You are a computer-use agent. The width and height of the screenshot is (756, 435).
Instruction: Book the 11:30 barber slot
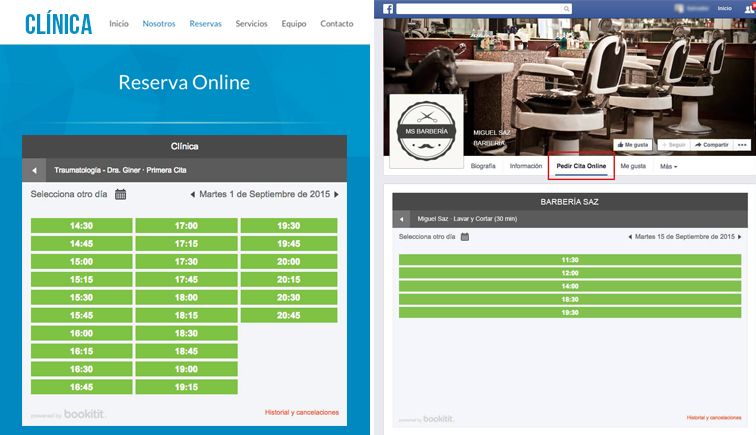570,260
